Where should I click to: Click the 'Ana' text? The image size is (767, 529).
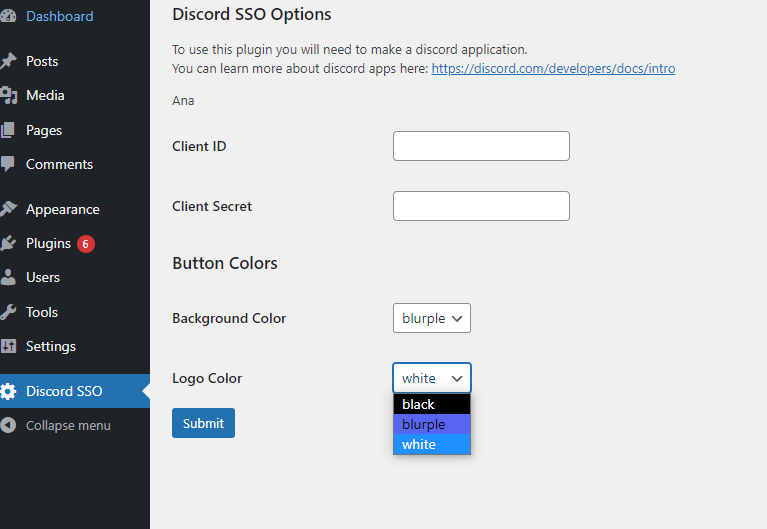coord(183,101)
